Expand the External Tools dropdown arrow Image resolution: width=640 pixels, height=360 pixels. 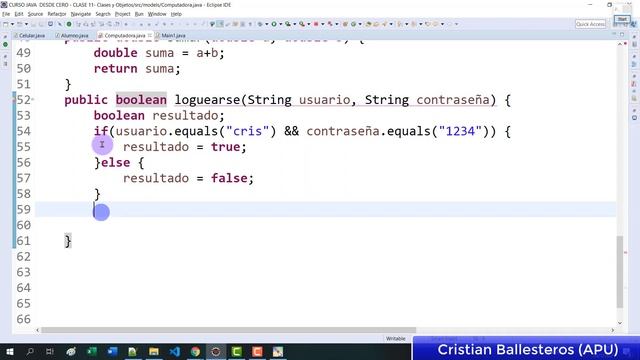click(x=309, y=24)
